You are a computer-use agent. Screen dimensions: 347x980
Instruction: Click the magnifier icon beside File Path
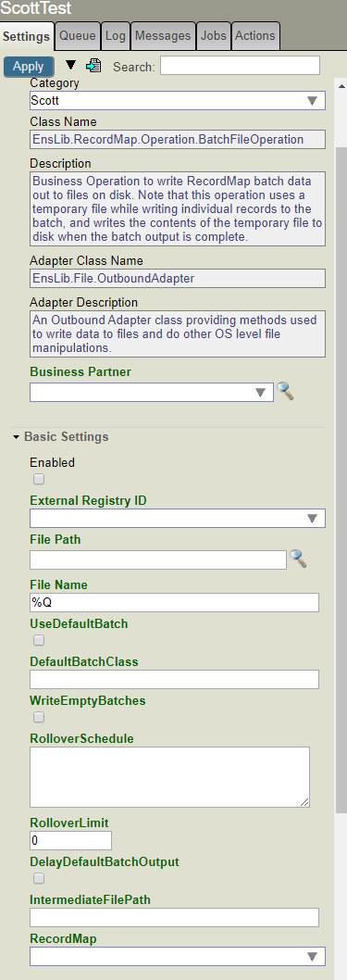(x=299, y=559)
